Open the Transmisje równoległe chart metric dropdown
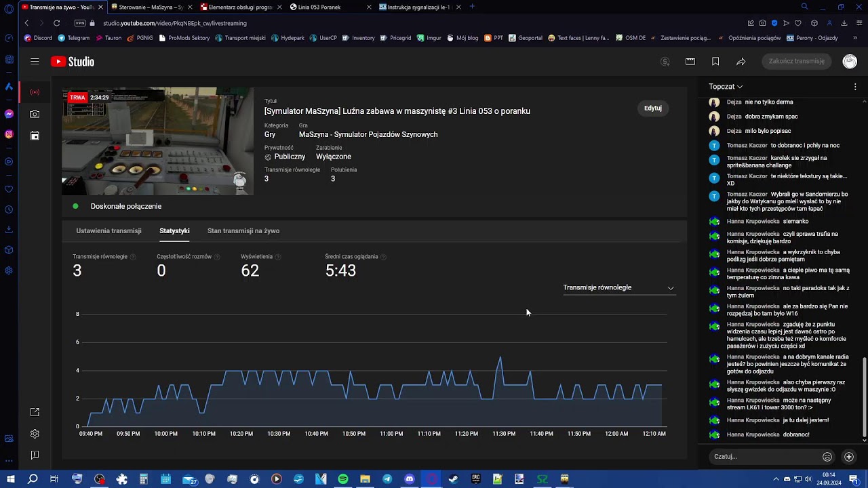Screen dimensions: 868x488 (x=618, y=287)
